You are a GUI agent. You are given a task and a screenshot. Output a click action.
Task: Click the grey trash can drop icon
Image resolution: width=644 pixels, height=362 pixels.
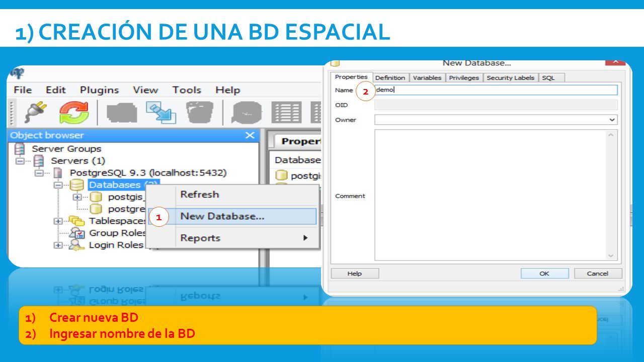click(x=199, y=113)
